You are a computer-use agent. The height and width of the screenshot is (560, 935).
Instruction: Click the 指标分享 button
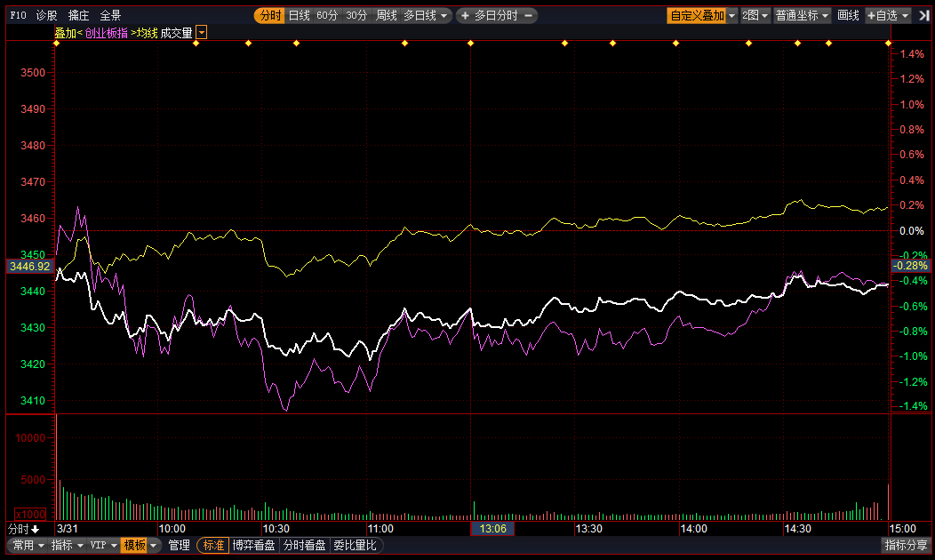click(x=907, y=546)
